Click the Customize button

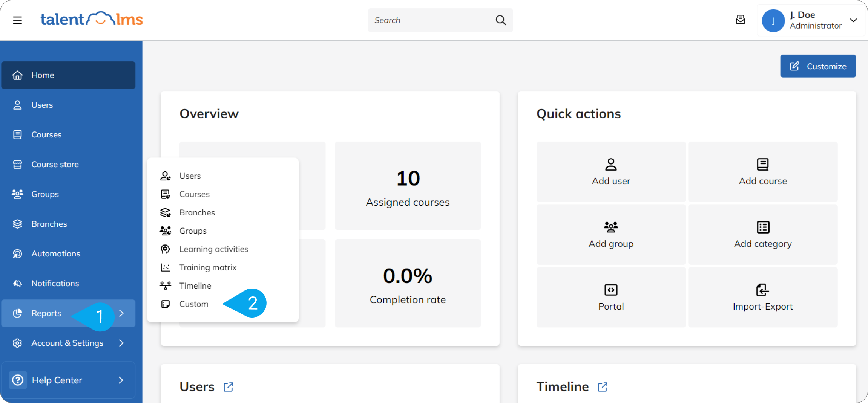pyautogui.click(x=818, y=66)
